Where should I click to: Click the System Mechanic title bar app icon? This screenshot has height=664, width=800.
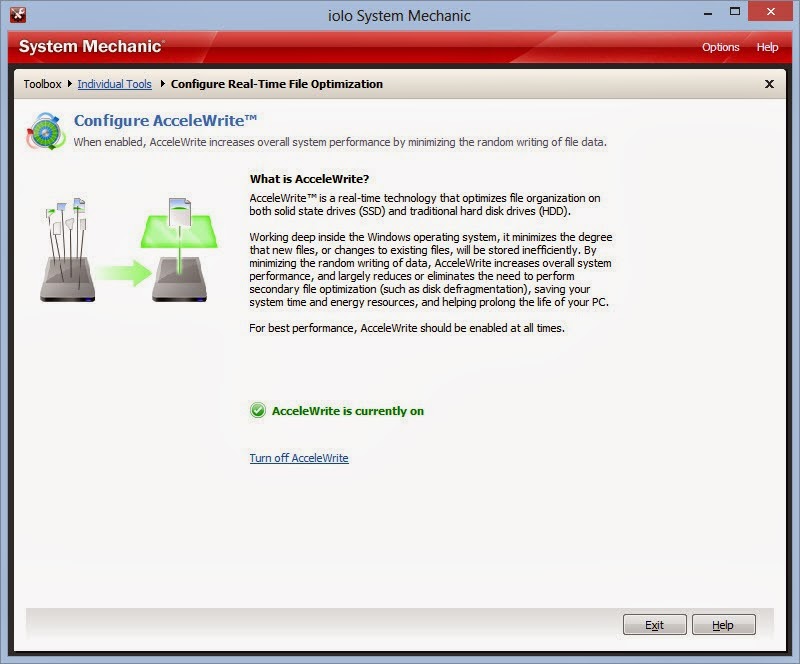pyautogui.click(x=18, y=14)
